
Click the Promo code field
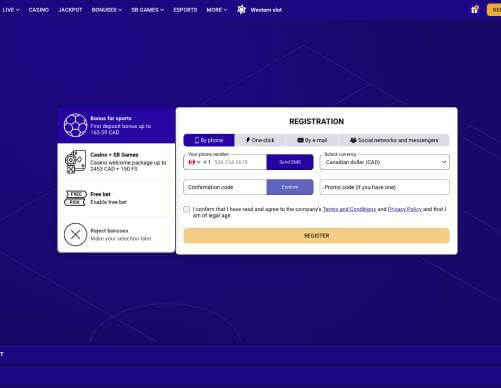(x=384, y=187)
